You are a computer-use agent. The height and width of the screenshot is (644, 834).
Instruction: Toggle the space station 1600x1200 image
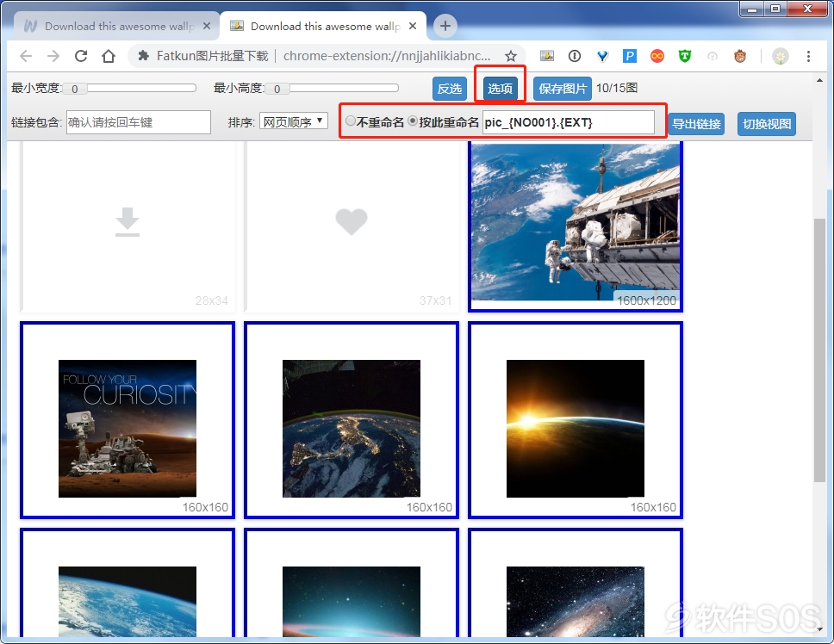576,226
